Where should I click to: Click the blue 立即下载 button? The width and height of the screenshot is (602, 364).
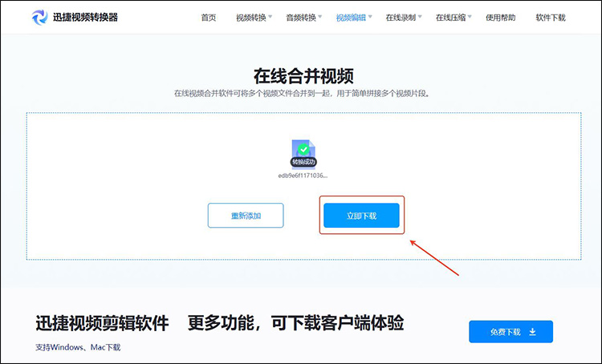[361, 216]
